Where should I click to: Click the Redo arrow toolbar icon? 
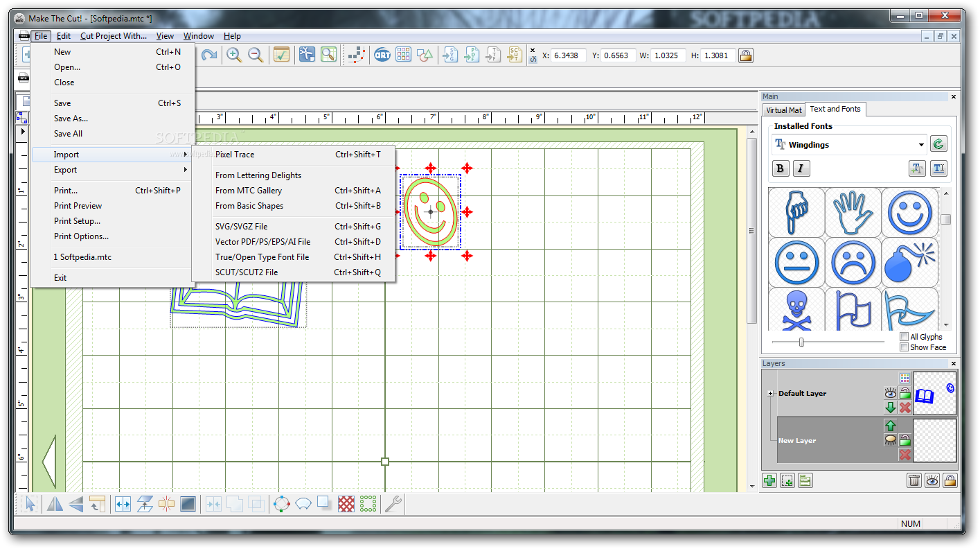(209, 55)
